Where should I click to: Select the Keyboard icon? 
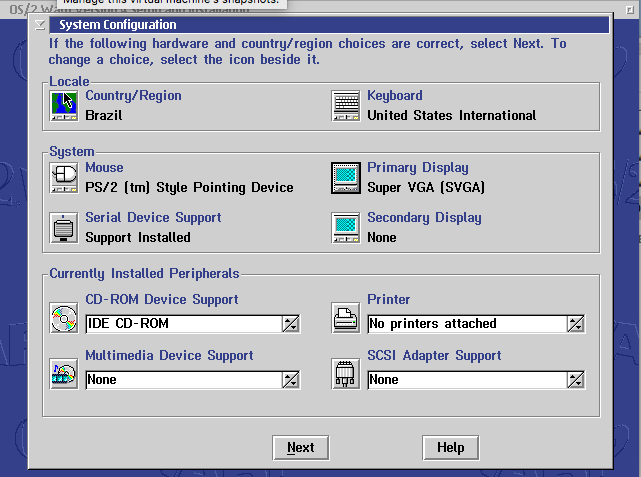346,105
